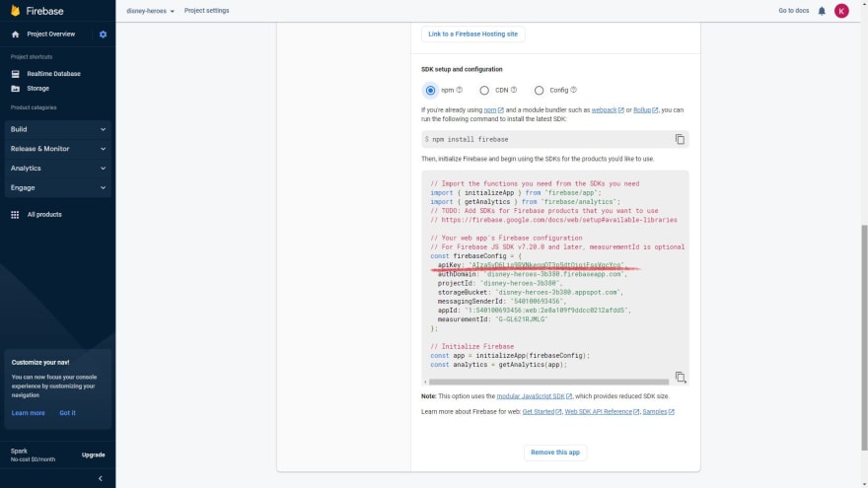Open the user account avatar K
868x488 pixels.
coord(841,11)
